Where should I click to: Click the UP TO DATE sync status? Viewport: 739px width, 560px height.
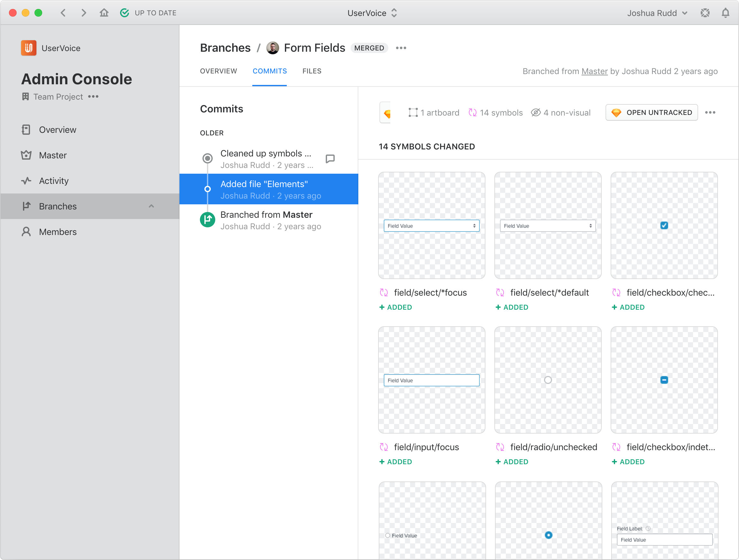[x=148, y=13]
